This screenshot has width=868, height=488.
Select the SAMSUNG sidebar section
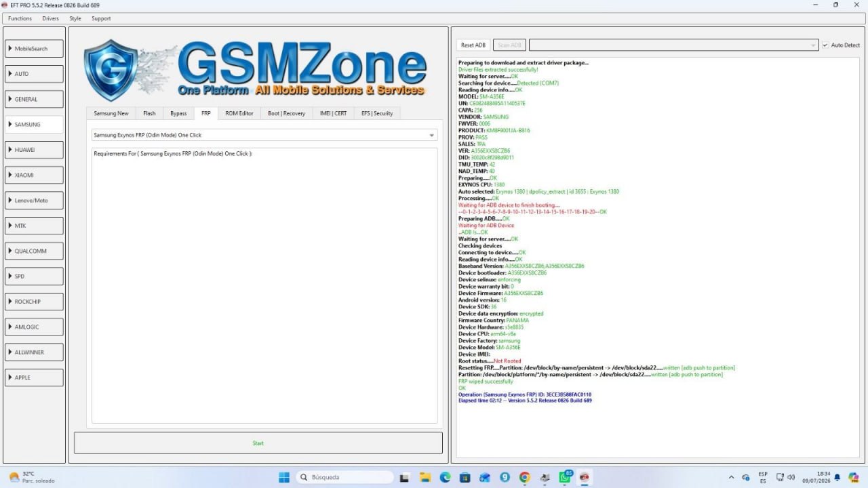click(35, 125)
